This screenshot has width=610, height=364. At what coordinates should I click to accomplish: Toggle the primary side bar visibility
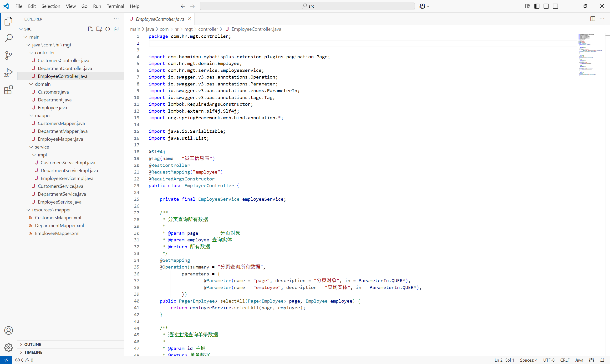tap(537, 6)
